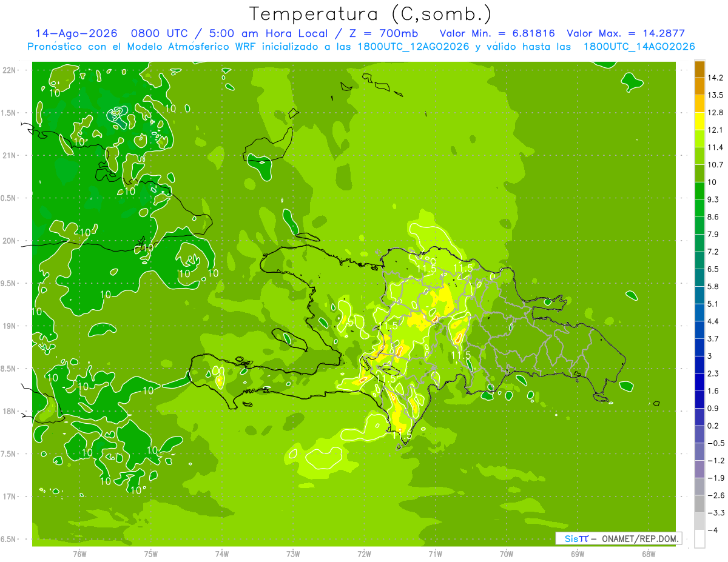The height and width of the screenshot is (562, 728).
Task: Pick the white swatch below -4
Action: (699, 539)
